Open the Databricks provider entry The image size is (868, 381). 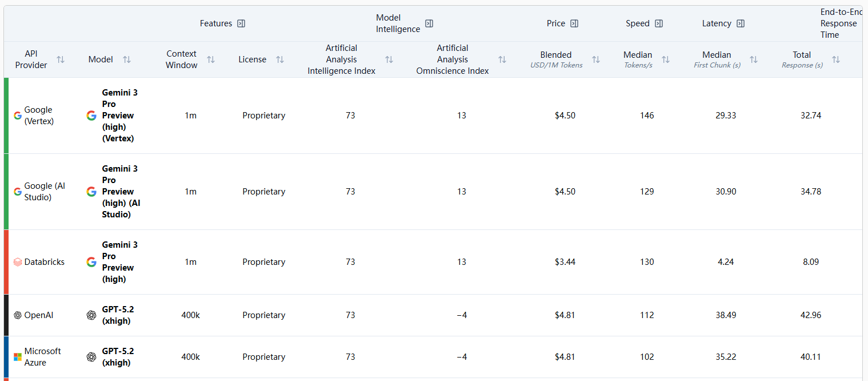[44, 262]
